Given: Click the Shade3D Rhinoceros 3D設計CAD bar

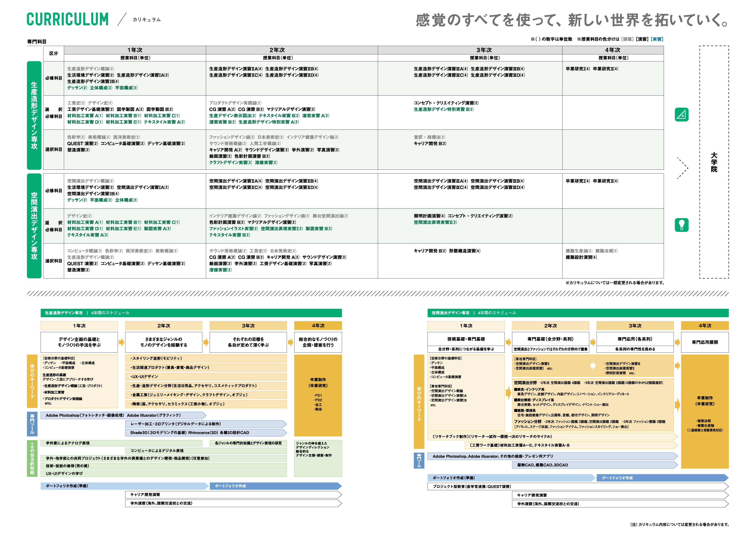Looking at the screenshot, I should tap(206, 433).
